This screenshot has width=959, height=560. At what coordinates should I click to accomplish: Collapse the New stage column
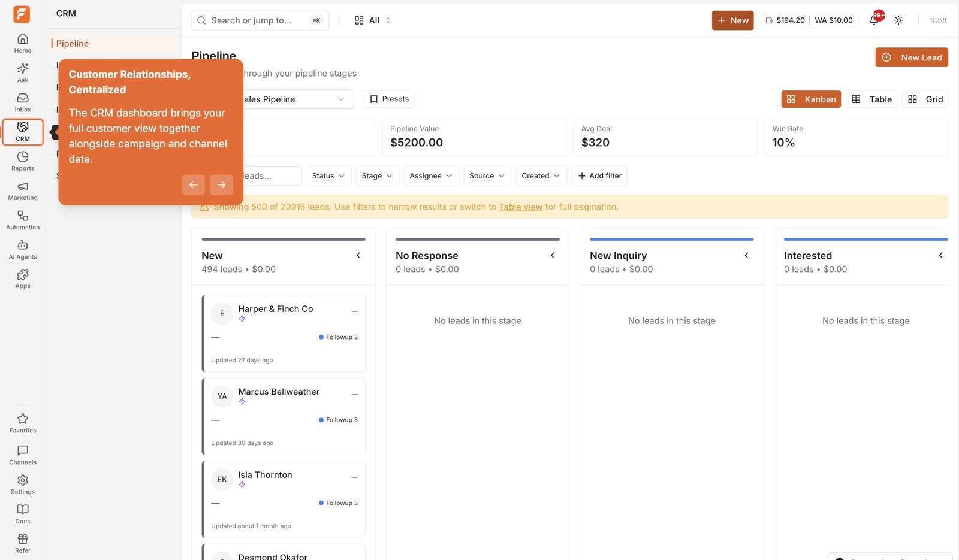pos(358,256)
